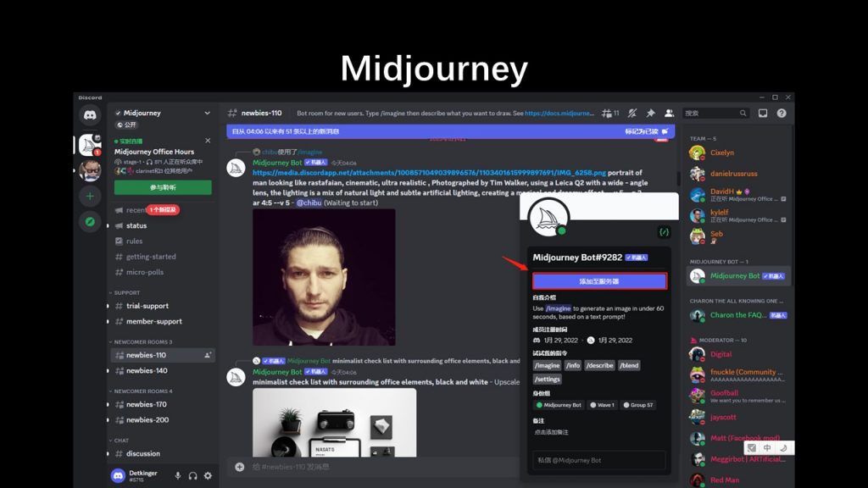Click /blend command chip
This screenshot has width=868, height=488.
click(x=629, y=365)
